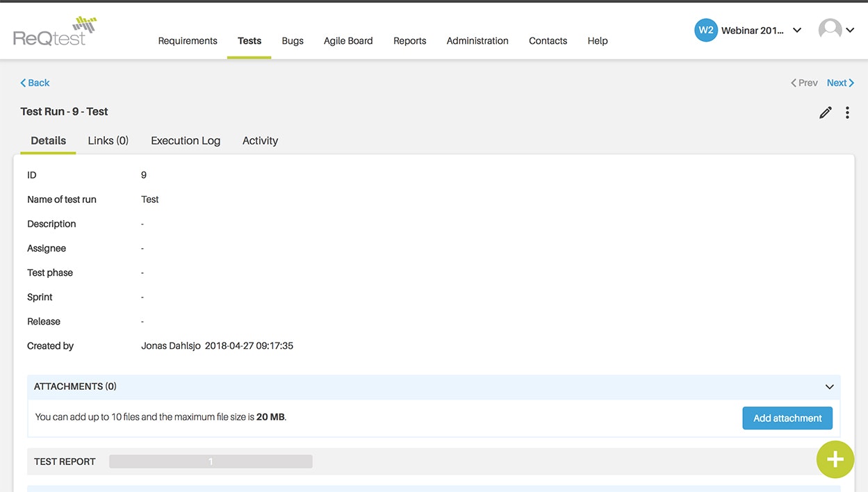This screenshot has height=492, width=868.
Task: Open the Reports menu
Action: (x=410, y=41)
